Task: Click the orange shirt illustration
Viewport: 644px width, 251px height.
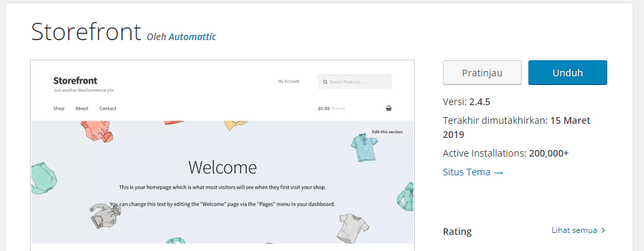Action: coord(96,131)
